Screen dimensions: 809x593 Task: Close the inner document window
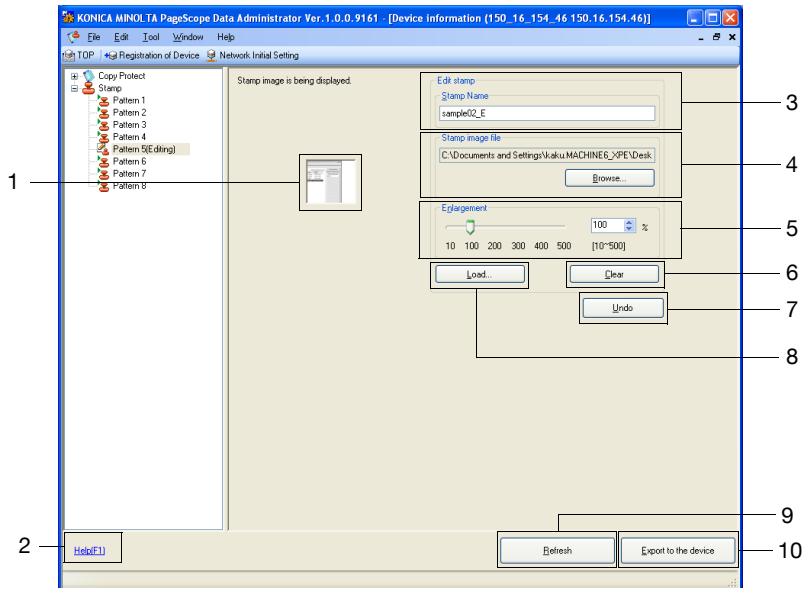[x=732, y=37]
